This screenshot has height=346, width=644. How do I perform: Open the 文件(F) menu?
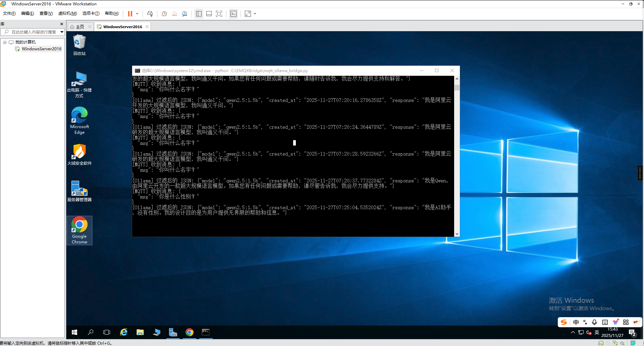click(9, 13)
